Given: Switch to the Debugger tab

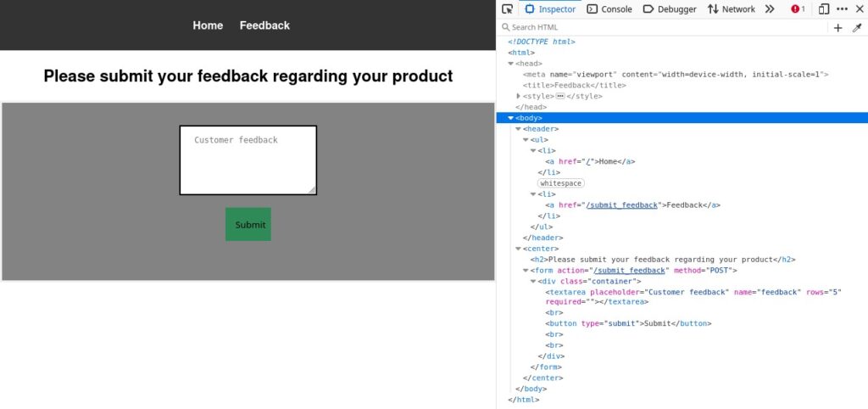Looking at the screenshot, I should 670,8.
